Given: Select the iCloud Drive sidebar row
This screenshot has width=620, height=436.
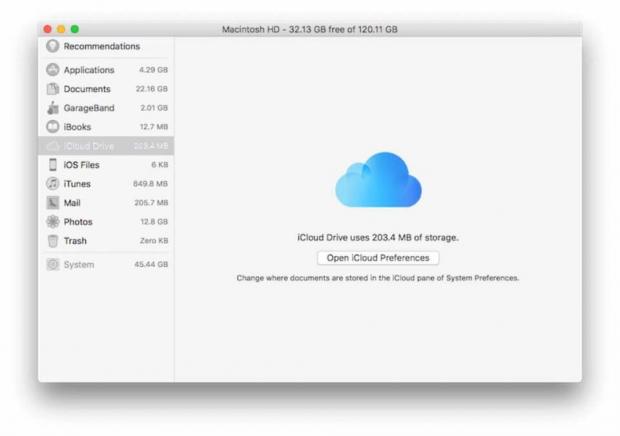Looking at the screenshot, I should (x=106, y=146).
